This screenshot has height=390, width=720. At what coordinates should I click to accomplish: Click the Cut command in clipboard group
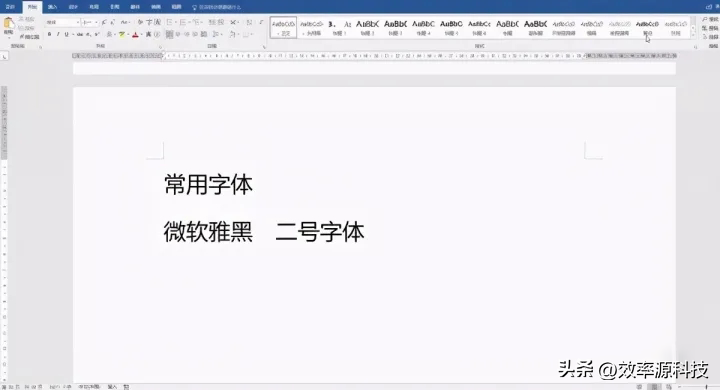(26, 19)
